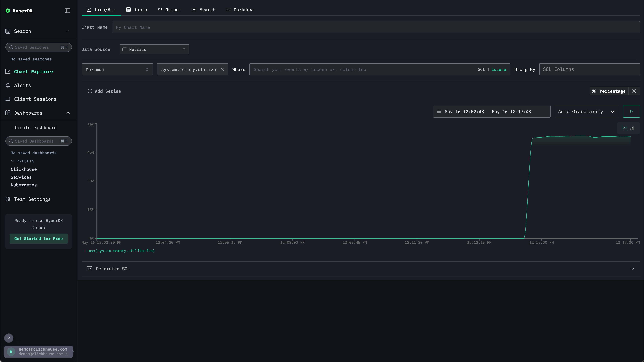Viewport: 644px width, 362px height.
Task: Switch the Where query mode to Lucene
Action: pos(499,69)
